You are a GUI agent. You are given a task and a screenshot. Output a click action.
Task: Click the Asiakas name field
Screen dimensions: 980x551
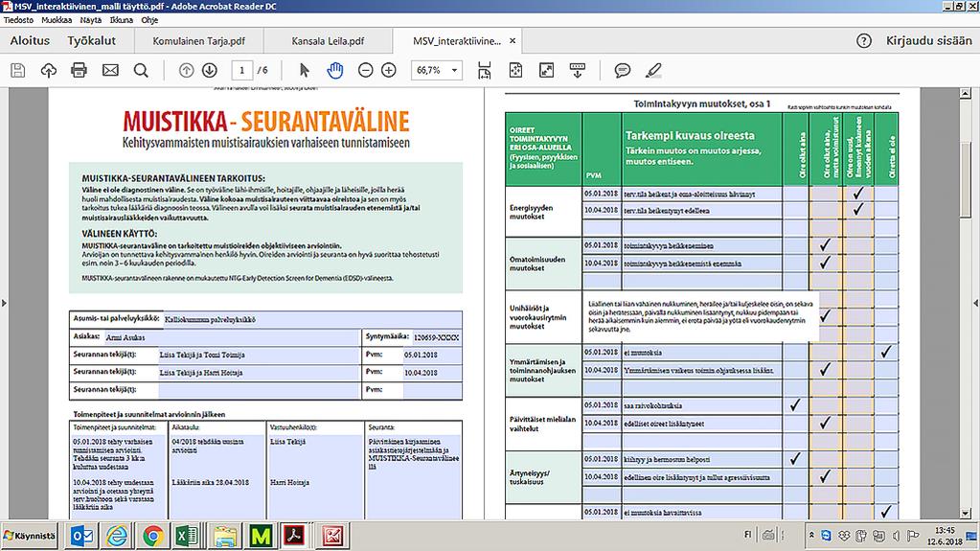231,337
